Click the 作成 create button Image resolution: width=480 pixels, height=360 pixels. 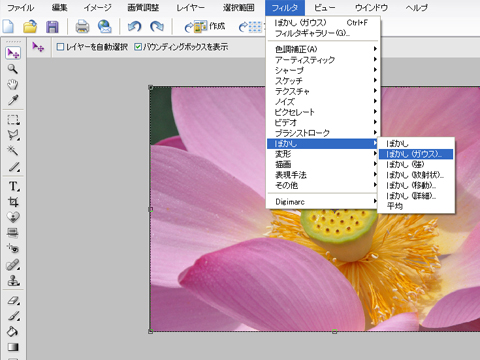point(205,26)
